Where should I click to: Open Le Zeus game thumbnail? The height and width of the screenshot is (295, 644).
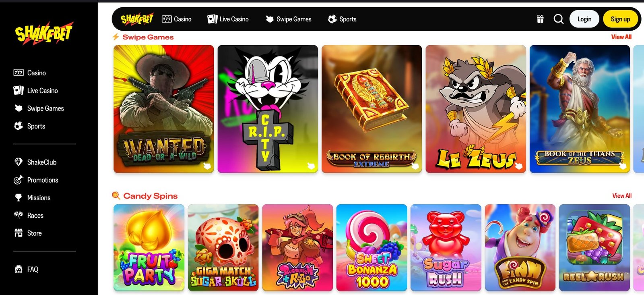tap(476, 109)
